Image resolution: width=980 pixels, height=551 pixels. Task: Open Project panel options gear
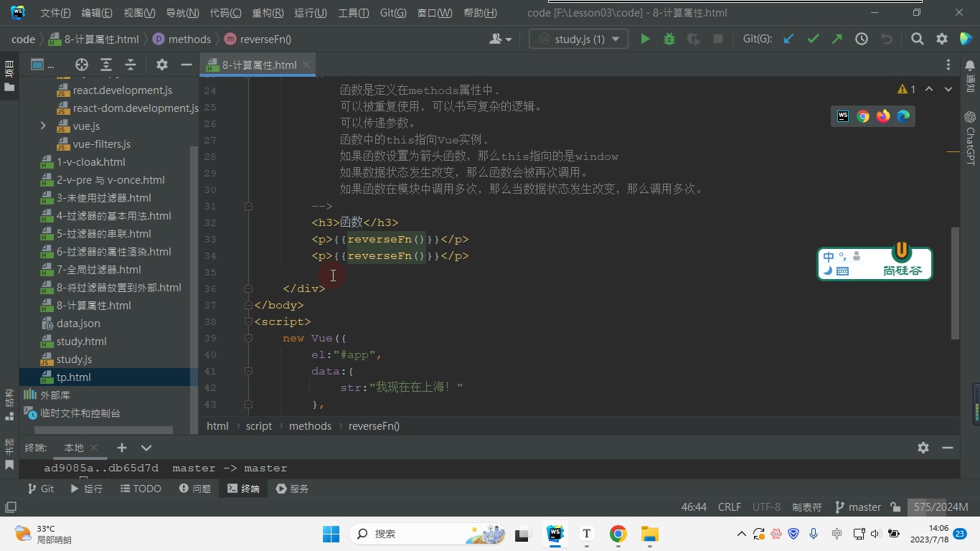point(162,65)
